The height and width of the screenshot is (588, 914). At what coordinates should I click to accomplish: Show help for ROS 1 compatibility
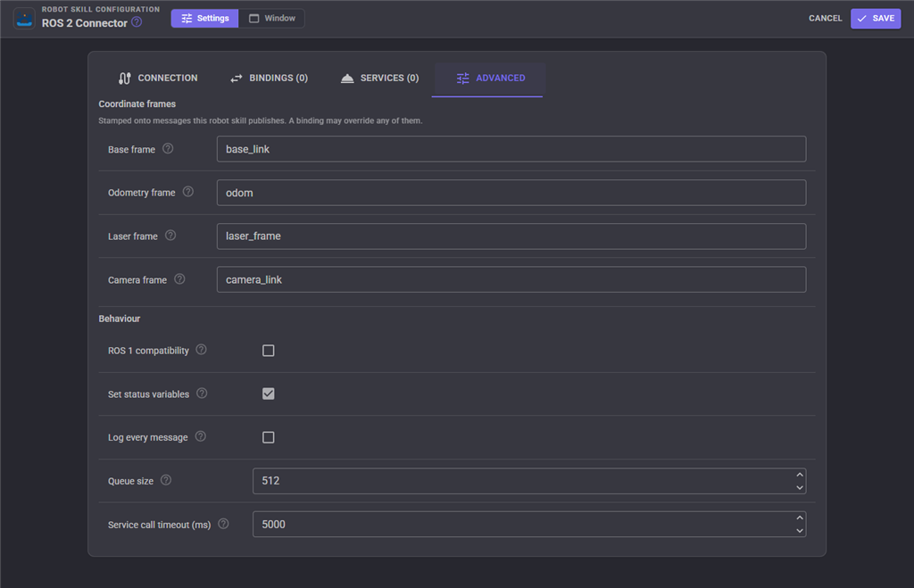click(201, 350)
